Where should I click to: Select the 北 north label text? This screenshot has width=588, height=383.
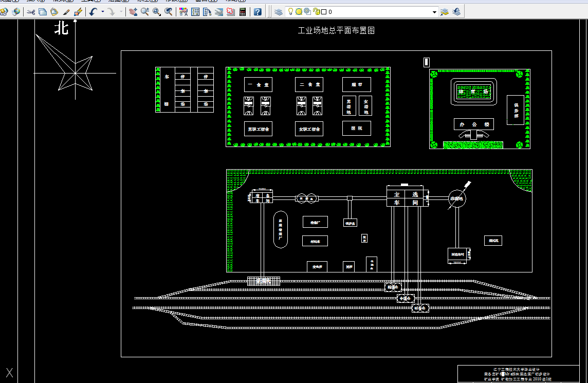[62, 28]
